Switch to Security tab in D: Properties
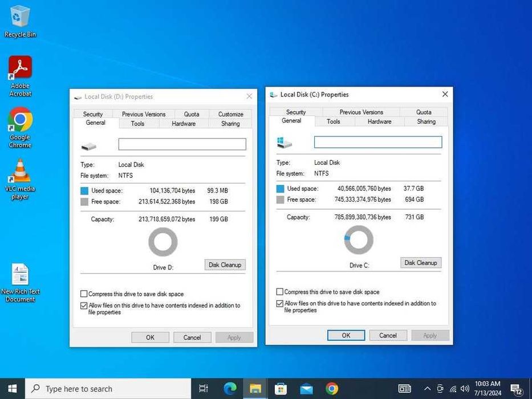 point(92,114)
